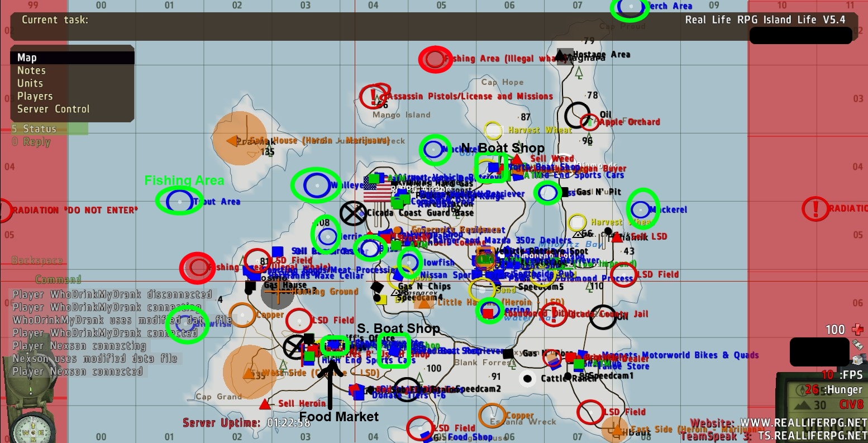This screenshot has width=868, height=443.
Task: Select the Cicada Coast Guard Base marker
Action: pyautogui.click(x=354, y=212)
